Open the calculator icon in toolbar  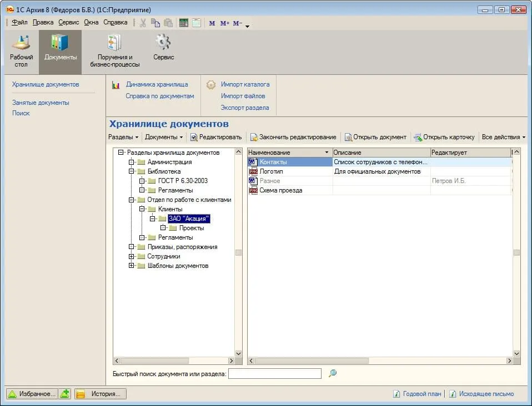click(184, 23)
